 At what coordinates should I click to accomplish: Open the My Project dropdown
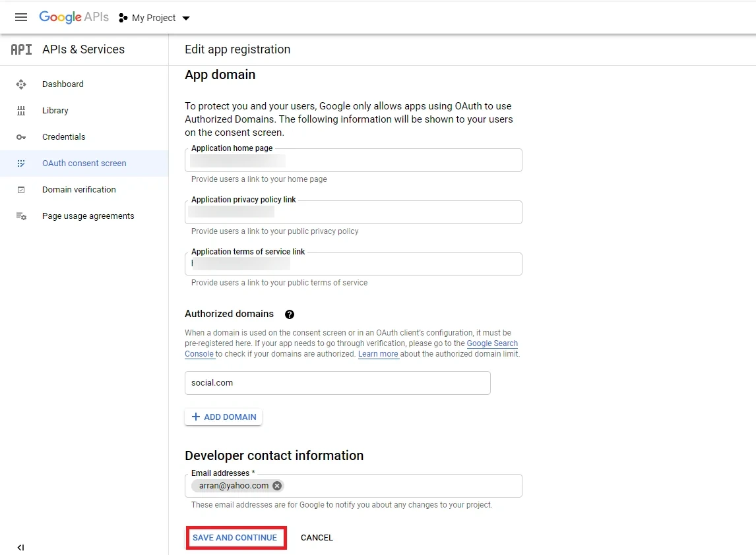click(x=154, y=18)
